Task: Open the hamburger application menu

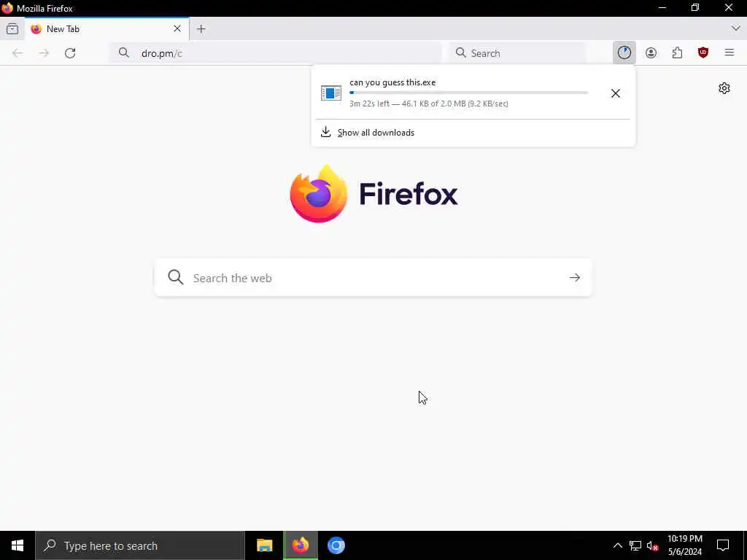Action: coord(729,52)
